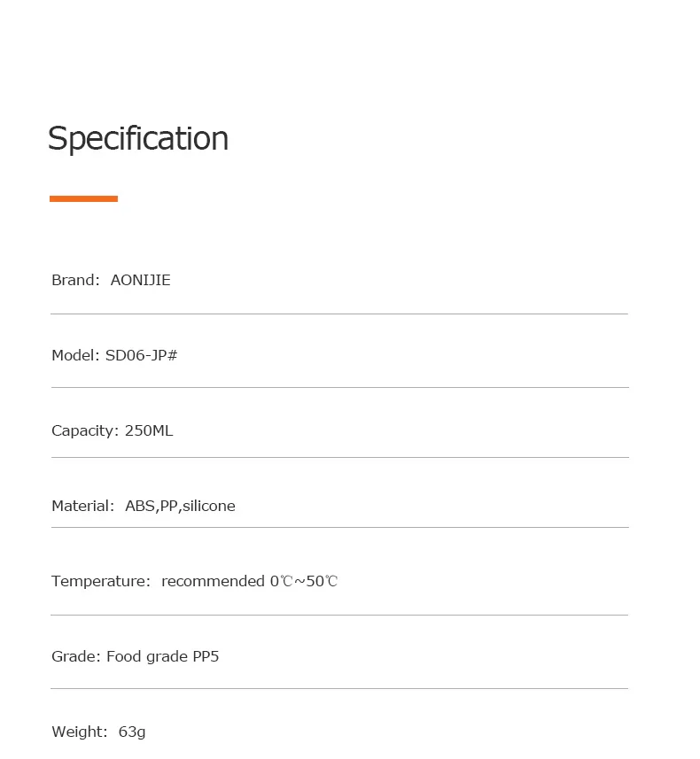Select the ABS,PP,silicone material text
The height and width of the screenshot is (759, 700).
180,506
